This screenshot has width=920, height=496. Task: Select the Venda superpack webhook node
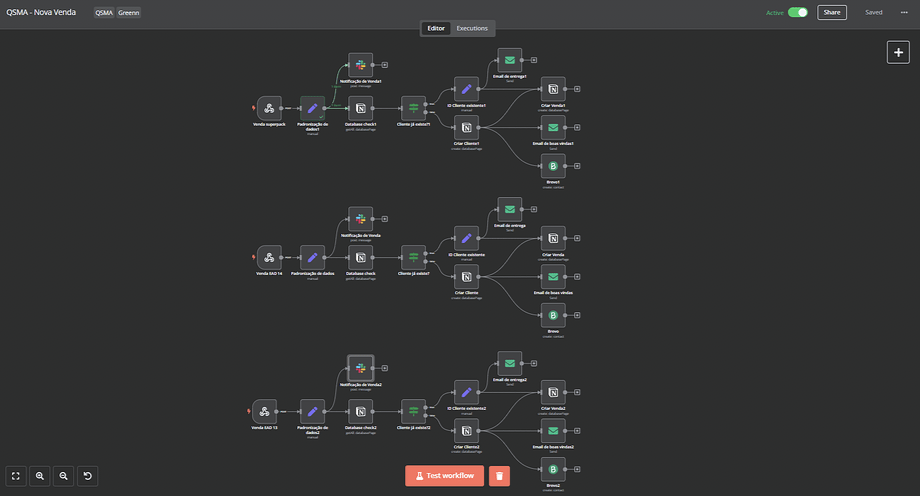click(x=268, y=108)
